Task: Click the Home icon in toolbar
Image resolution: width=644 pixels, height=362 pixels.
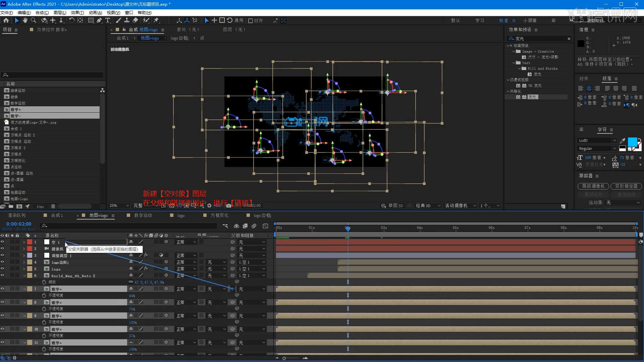Action: pyautogui.click(x=6, y=20)
